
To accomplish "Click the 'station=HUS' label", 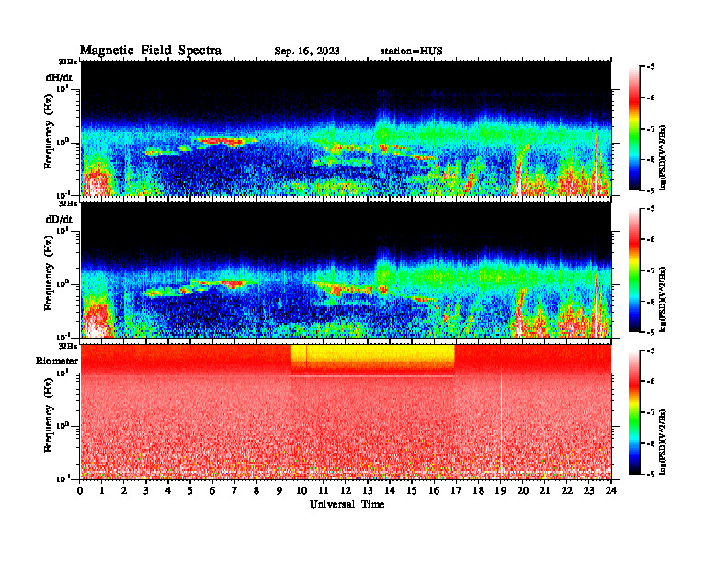I will (411, 52).
